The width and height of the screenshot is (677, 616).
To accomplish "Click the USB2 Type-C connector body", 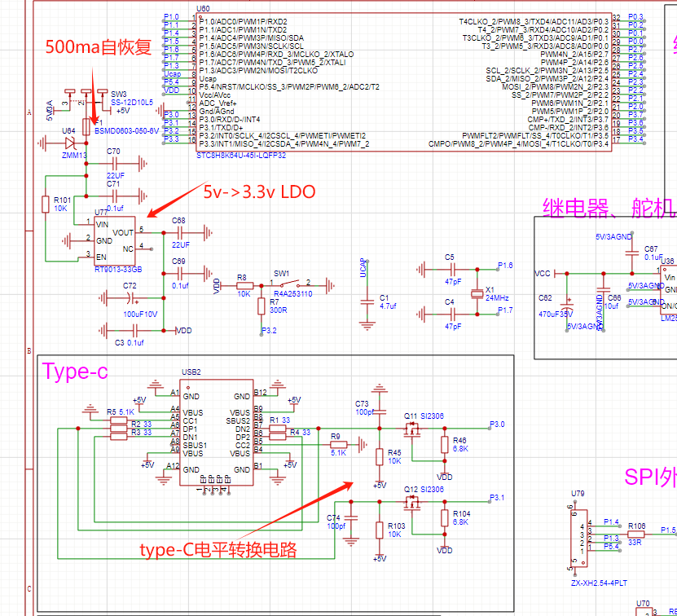I will (217, 433).
